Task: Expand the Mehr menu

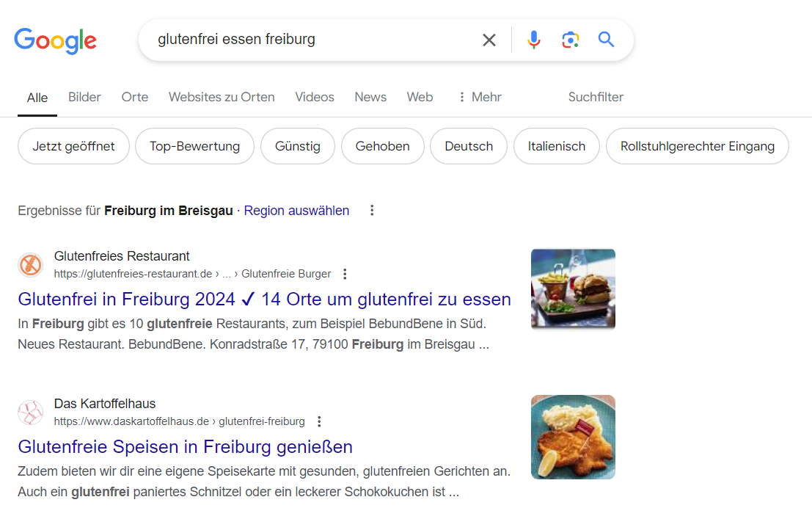Action: coord(480,97)
